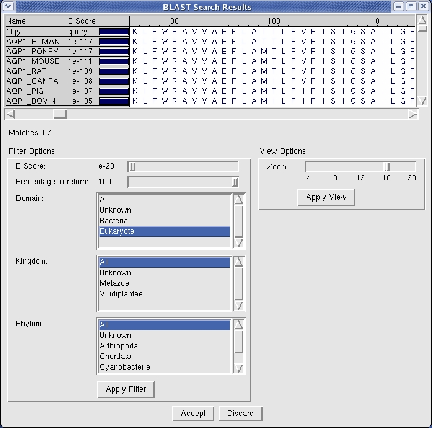Click the E Score filter slider handle
Viewport: 432px width, 428px height.
[132, 167]
